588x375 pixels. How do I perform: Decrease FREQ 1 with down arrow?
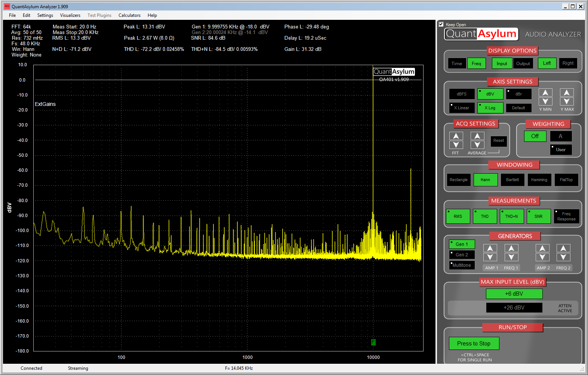pos(511,257)
